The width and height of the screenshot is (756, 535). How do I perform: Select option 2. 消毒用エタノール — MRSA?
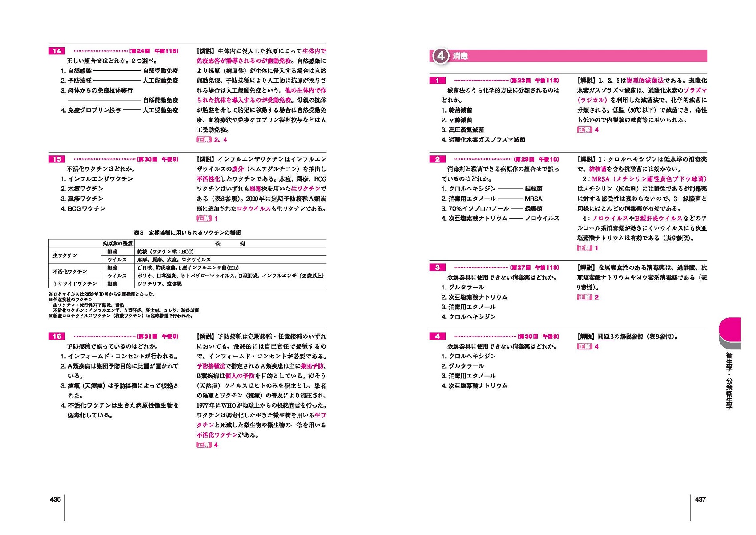tap(492, 199)
